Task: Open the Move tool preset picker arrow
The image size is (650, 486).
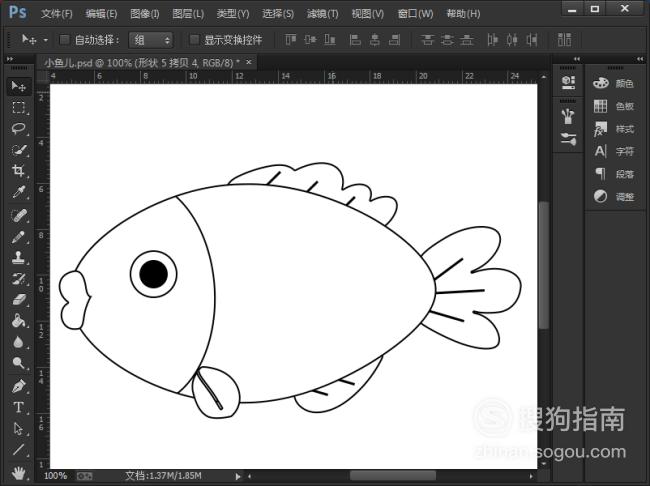Action: pyautogui.click(x=46, y=40)
